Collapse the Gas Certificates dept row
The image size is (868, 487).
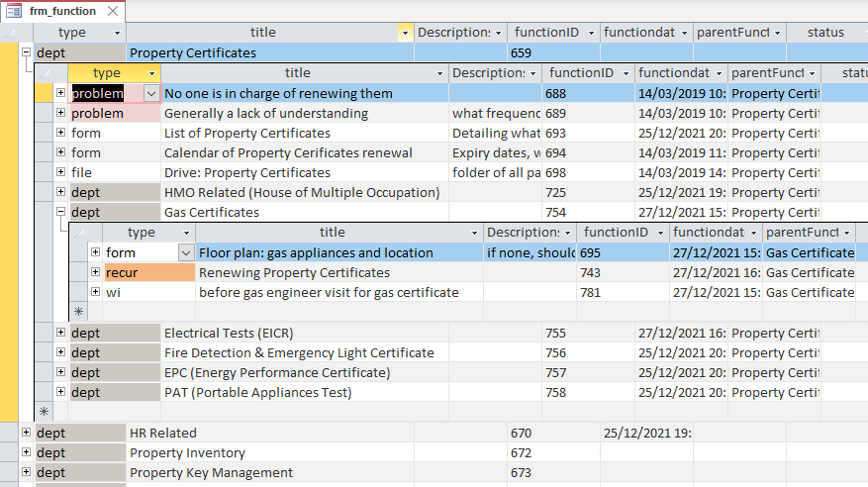coord(61,212)
